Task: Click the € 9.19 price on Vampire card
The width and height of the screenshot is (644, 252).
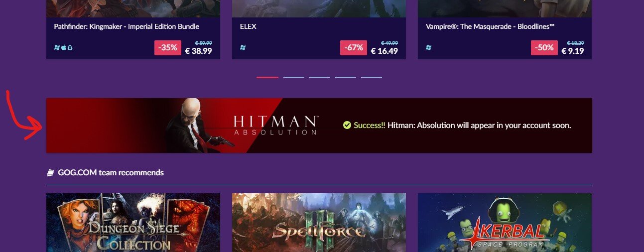Action: click(x=573, y=51)
